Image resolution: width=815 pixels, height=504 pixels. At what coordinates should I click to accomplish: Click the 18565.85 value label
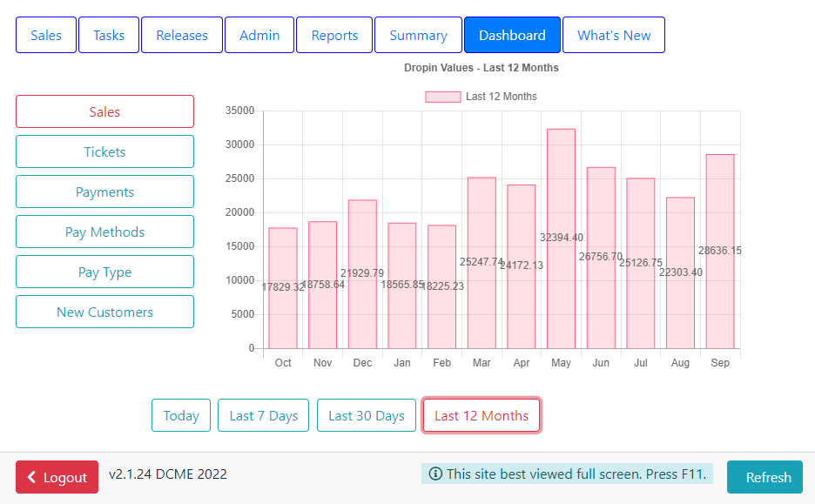click(402, 285)
